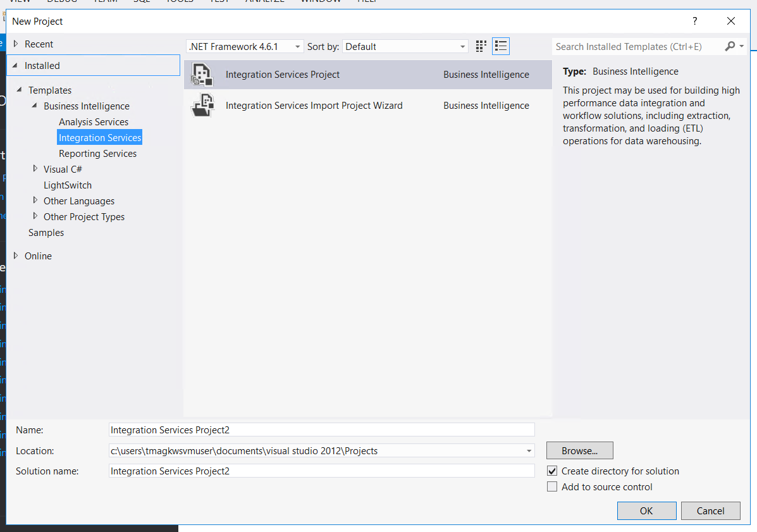Viewport: 757px width, 532px height.
Task: Expand the Online section
Action: (15, 256)
